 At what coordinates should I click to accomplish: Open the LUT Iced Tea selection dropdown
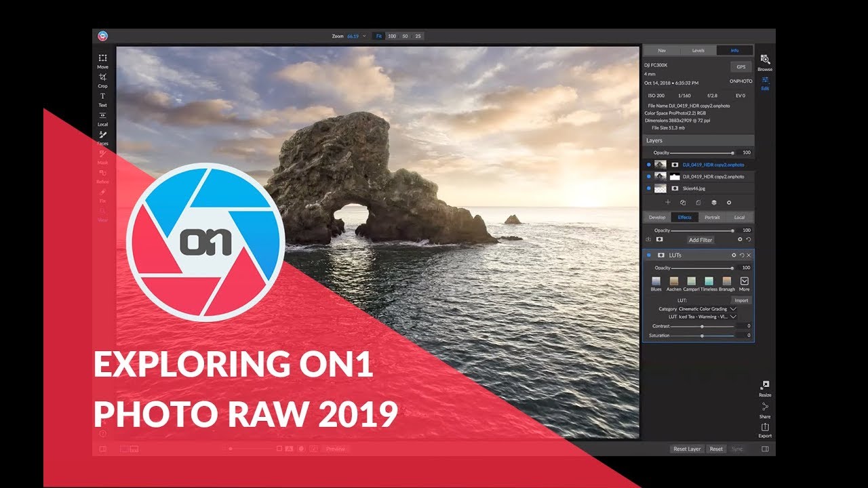coord(708,317)
